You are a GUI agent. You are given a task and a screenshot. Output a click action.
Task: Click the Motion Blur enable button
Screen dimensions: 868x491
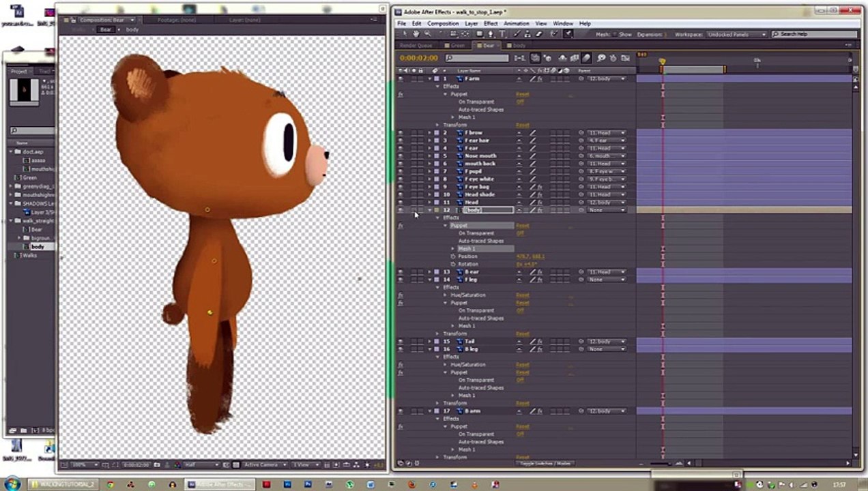[586, 58]
